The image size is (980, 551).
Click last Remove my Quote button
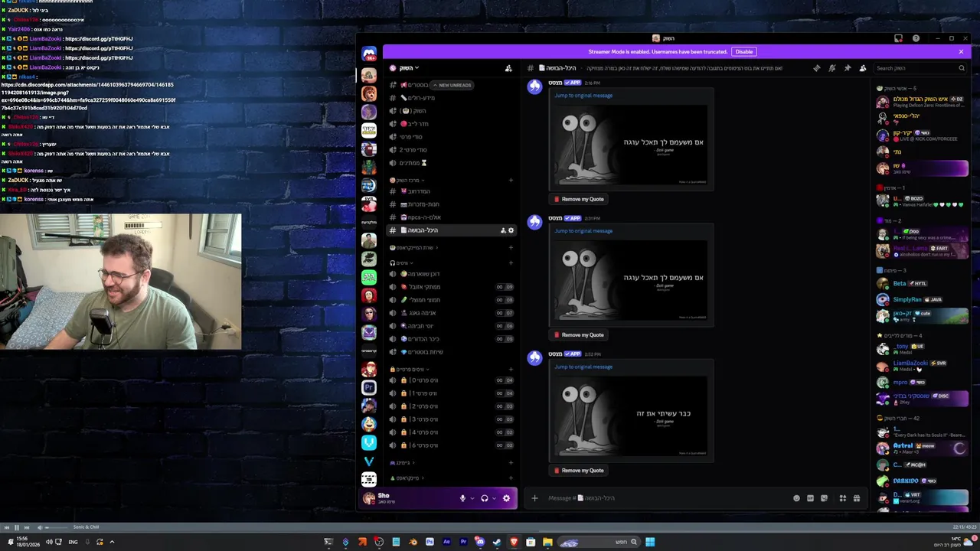(579, 471)
